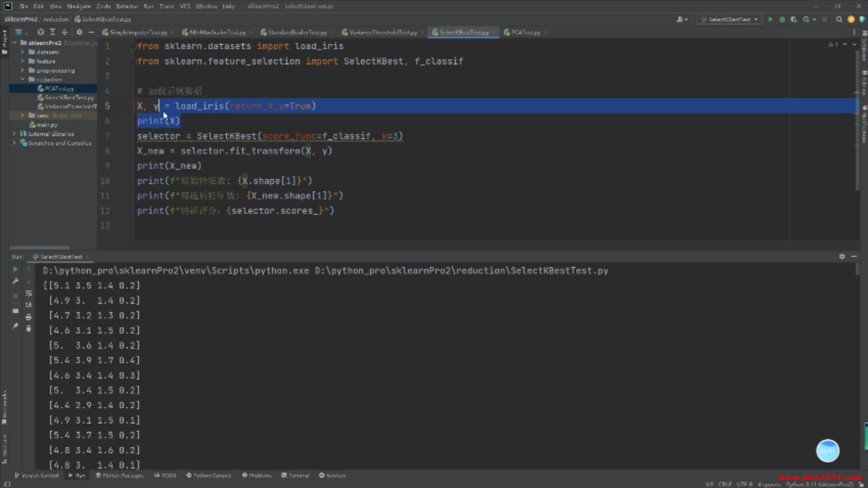
Task: Open Python Packages tool window button
Action: [x=119, y=475]
